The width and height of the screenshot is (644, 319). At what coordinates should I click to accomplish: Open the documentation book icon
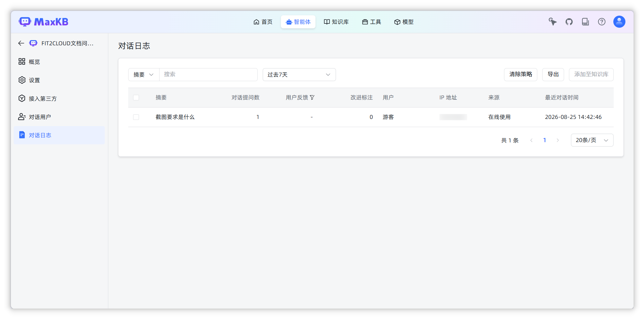click(x=585, y=22)
